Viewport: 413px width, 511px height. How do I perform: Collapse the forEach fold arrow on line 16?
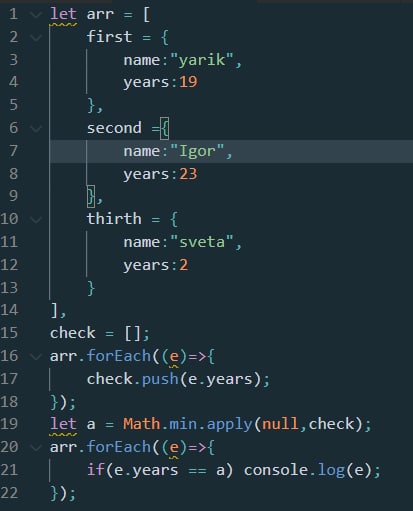click(x=35, y=356)
